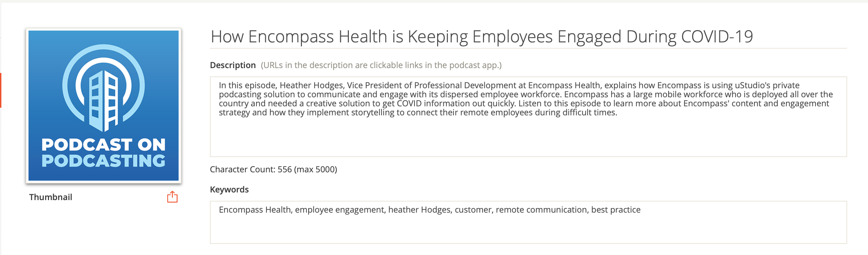This screenshot has width=868, height=255.
Task: Click the orange upload thumbnail icon
Action: pos(172,197)
